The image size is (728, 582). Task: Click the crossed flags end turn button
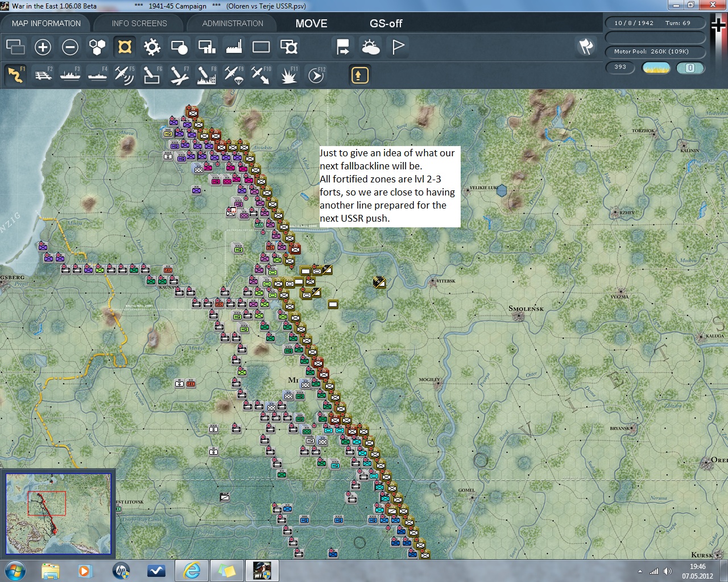click(586, 47)
